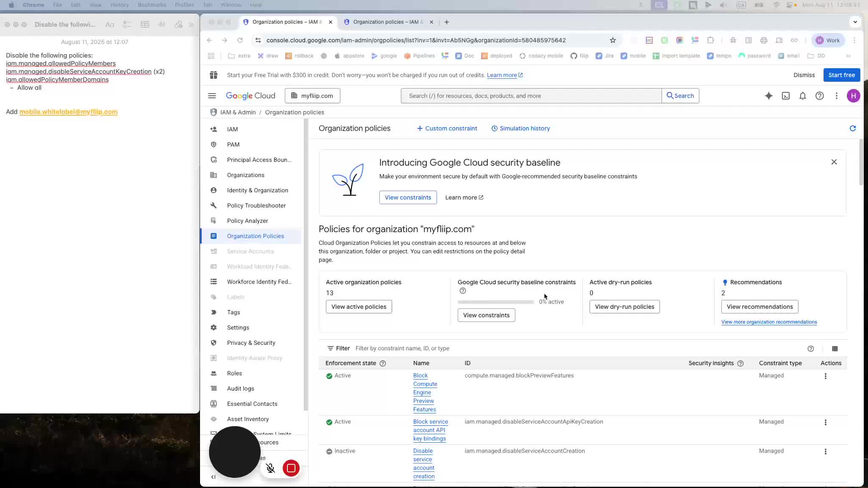
Task: Open Block service account API key bindings link
Action: (431, 430)
